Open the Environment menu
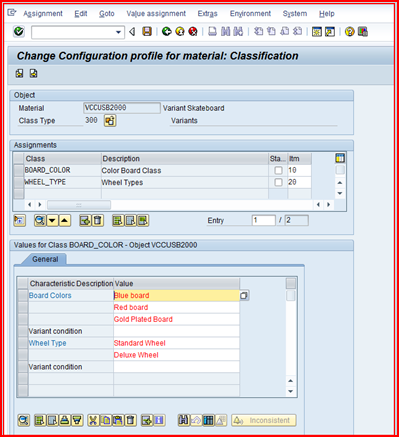The image size is (399, 437). [250, 14]
